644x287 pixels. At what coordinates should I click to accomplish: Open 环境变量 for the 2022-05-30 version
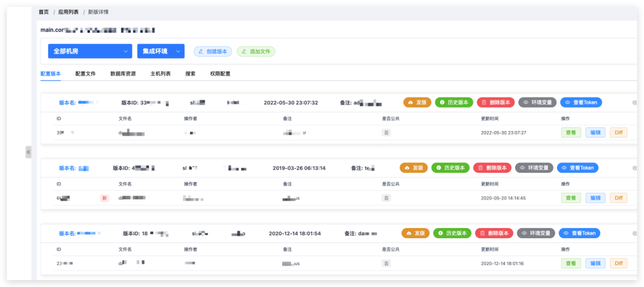coord(538,102)
